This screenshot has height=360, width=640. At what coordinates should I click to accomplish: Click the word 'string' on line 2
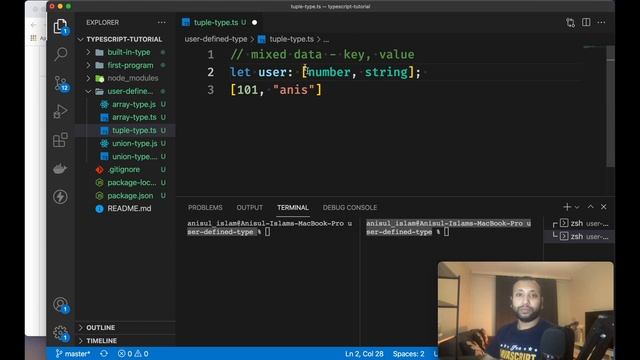pos(386,72)
